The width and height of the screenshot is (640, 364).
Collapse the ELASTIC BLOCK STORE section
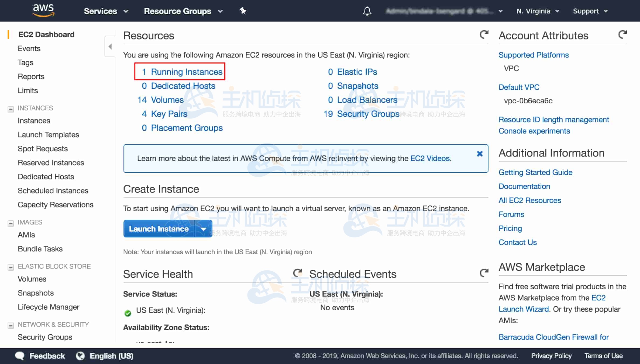(x=11, y=267)
